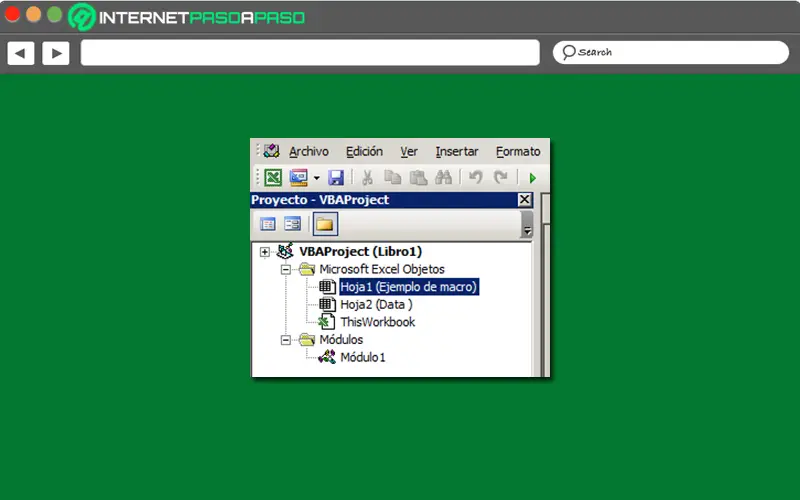
Task: Click the red window close dot
Action: pyautogui.click(x=12, y=14)
